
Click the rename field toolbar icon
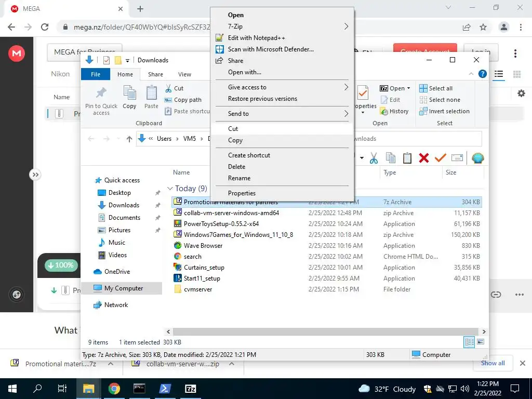tap(457, 158)
